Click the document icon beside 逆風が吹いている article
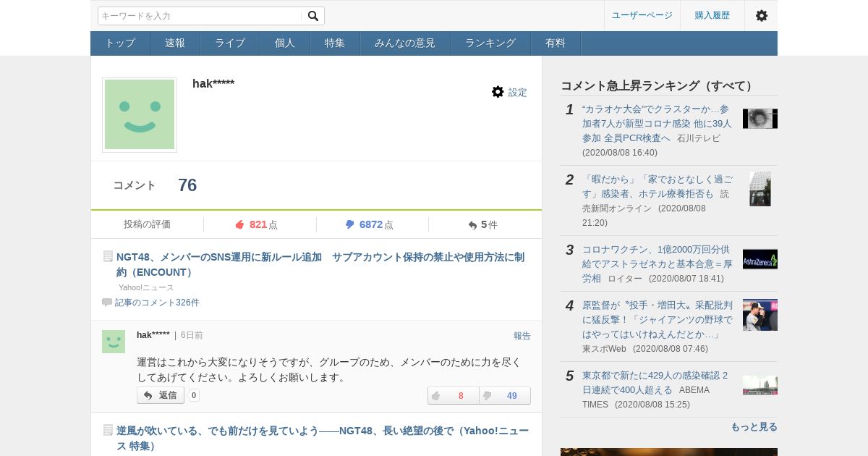 (x=108, y=430)
